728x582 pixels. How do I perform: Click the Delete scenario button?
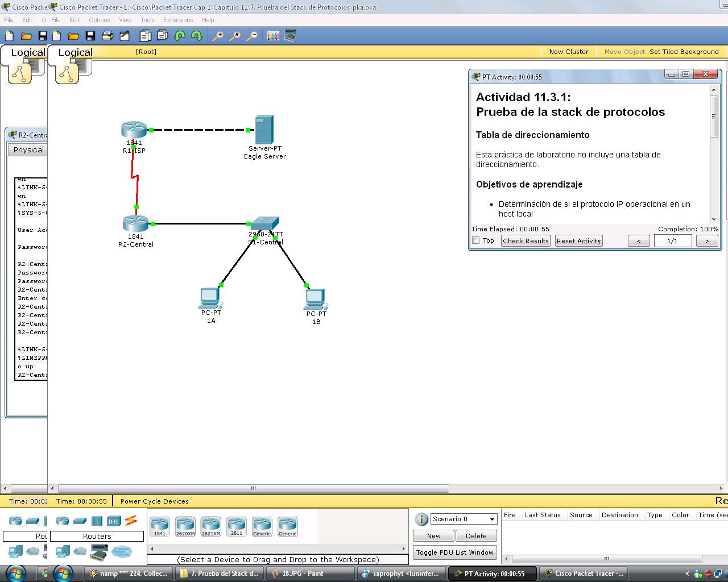[476, 536]
